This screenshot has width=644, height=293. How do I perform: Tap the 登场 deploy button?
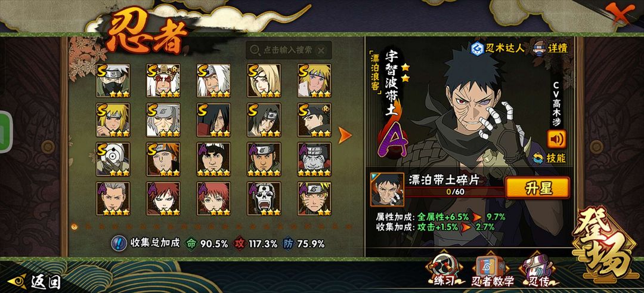602,242
